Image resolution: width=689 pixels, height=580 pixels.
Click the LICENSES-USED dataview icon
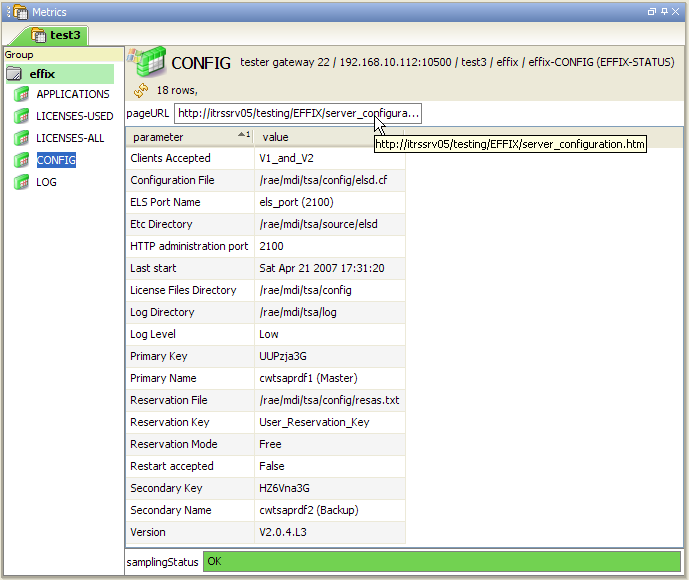coord(22,117)
